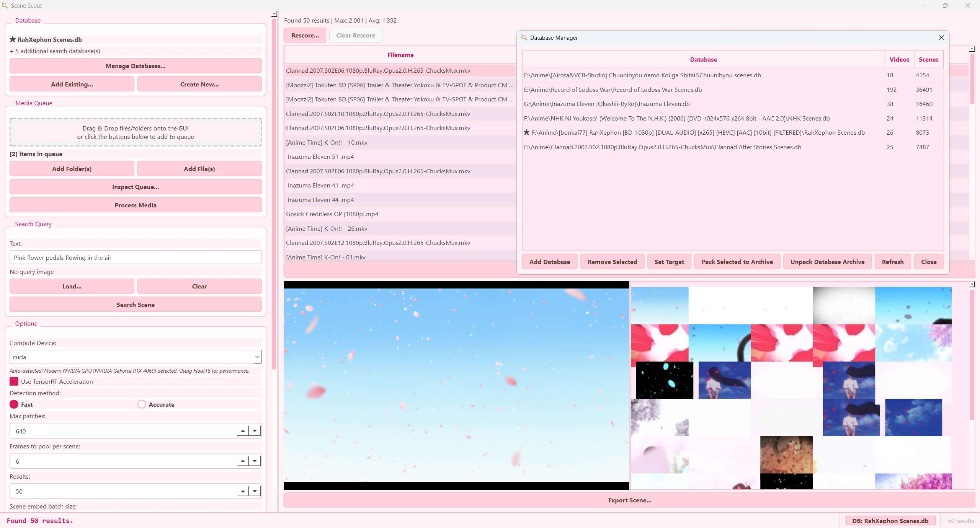The width and height of the screenshot is (980, 528).
Task: Clear the search query
Action: [x=199, y=286]
